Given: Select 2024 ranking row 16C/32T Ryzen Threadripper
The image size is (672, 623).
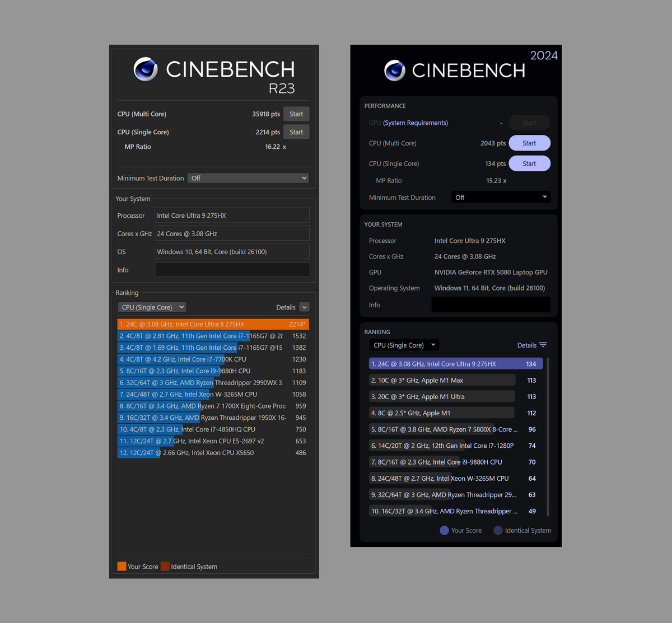Looking at the screenshot, I should pyautogui.click(x=456, y=511).
